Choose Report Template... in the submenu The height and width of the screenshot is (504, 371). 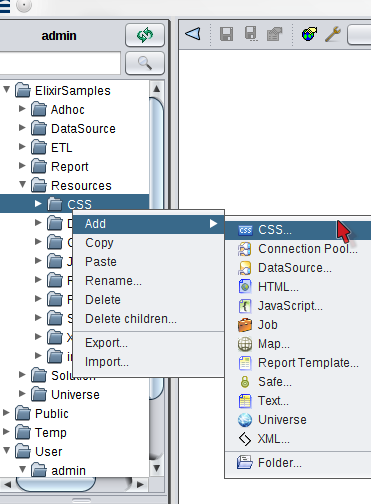coord(298,363)
